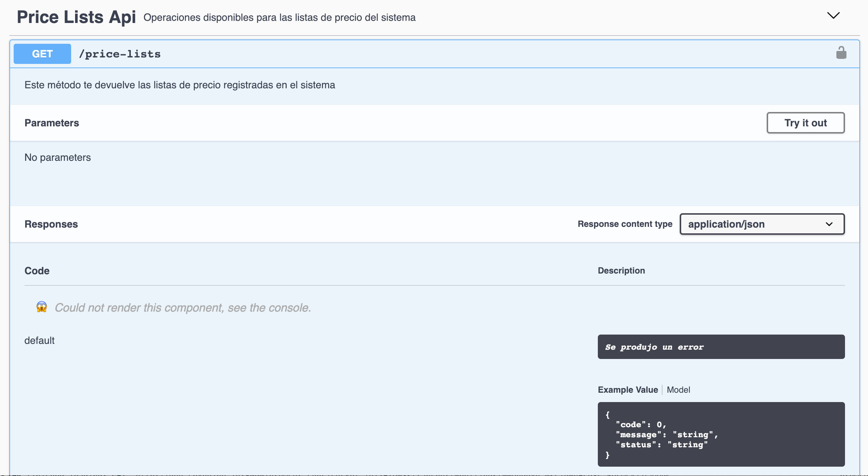Click the Description column header
868x476 pixels.
pyautogui.click(x=621, y=271)
